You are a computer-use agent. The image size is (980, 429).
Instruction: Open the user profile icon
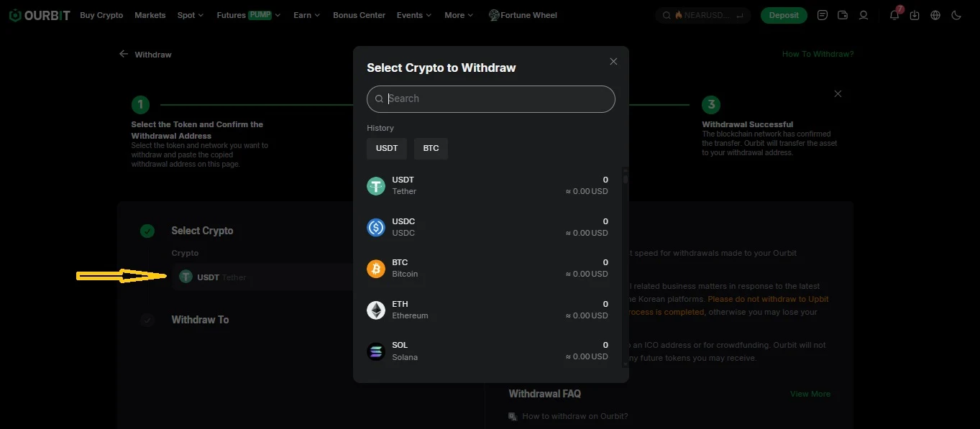(x=864, y=15)
